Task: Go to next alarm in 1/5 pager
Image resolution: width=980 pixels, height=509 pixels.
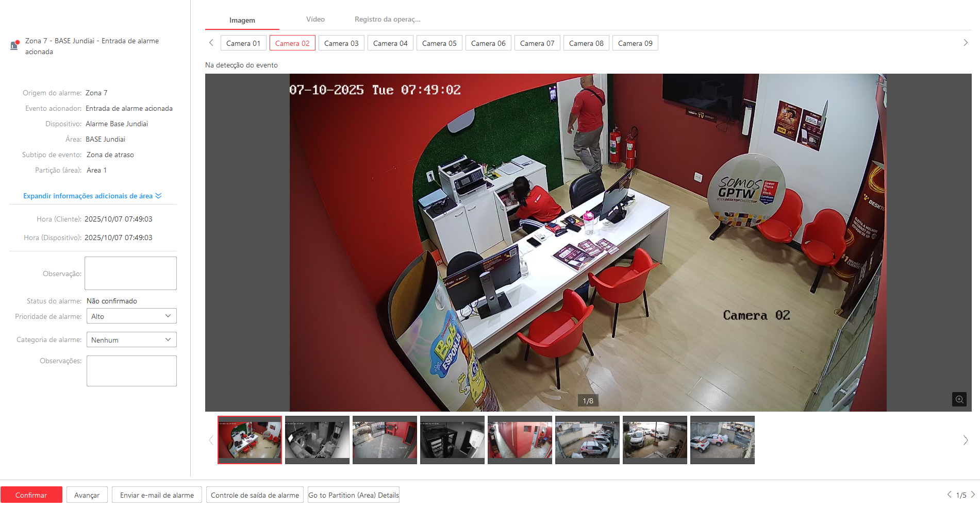Action: [x=973, y=495]
